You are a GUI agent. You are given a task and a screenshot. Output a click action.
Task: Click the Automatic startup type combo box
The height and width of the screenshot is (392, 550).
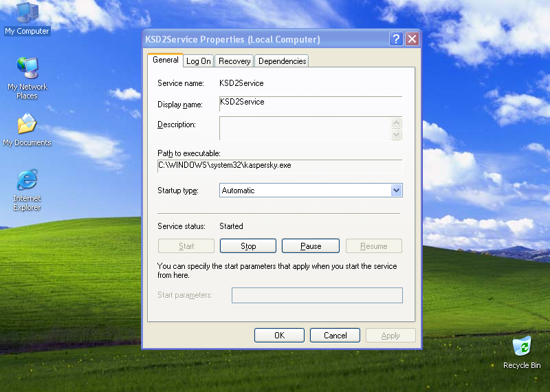(x=305, y=190)
